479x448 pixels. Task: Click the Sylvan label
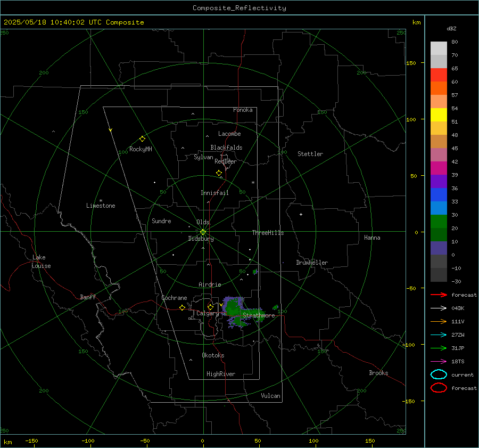(x=203, y=157)
